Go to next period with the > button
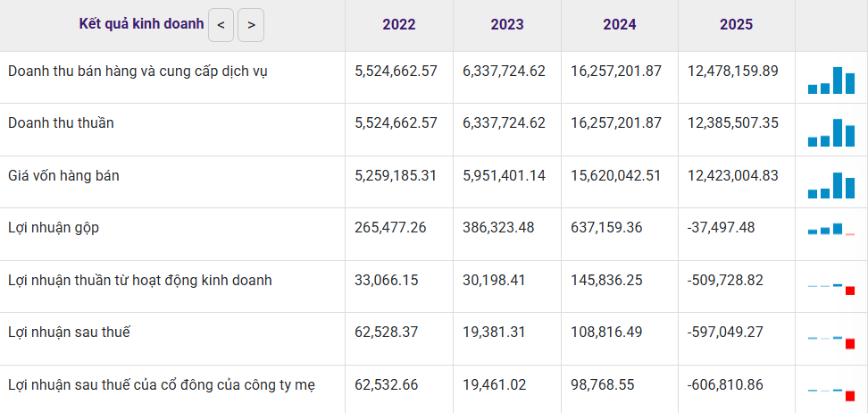The width and height of the screenshot is (868, 413). click(251, 25)
